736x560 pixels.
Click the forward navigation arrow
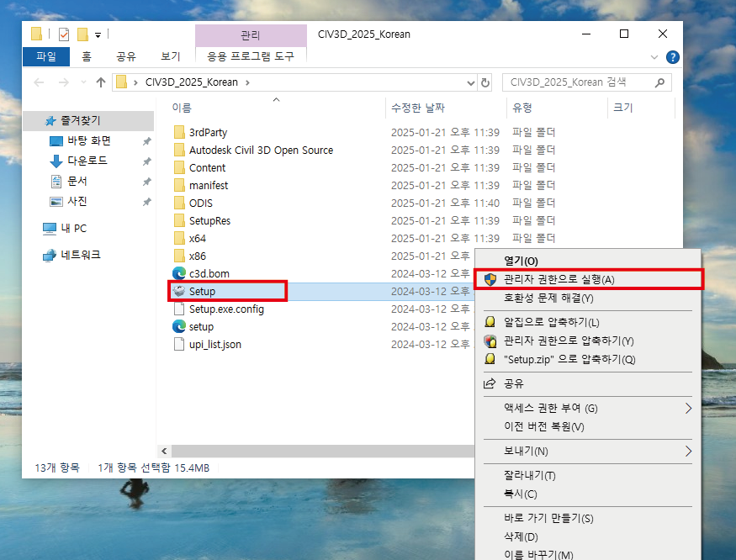point(63,82)
